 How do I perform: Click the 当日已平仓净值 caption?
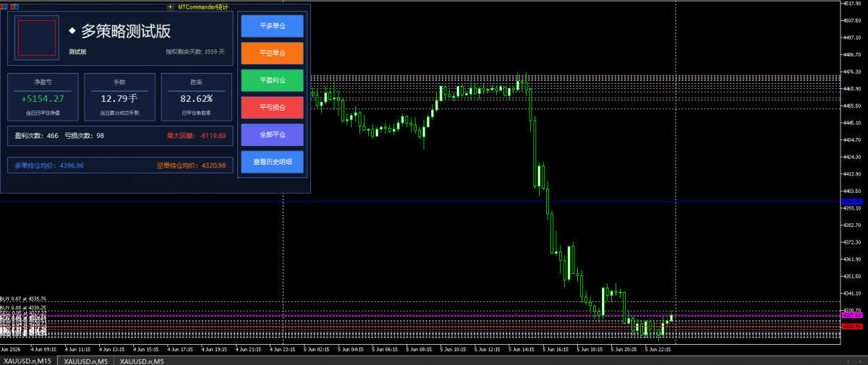click(x=43, y=113)
